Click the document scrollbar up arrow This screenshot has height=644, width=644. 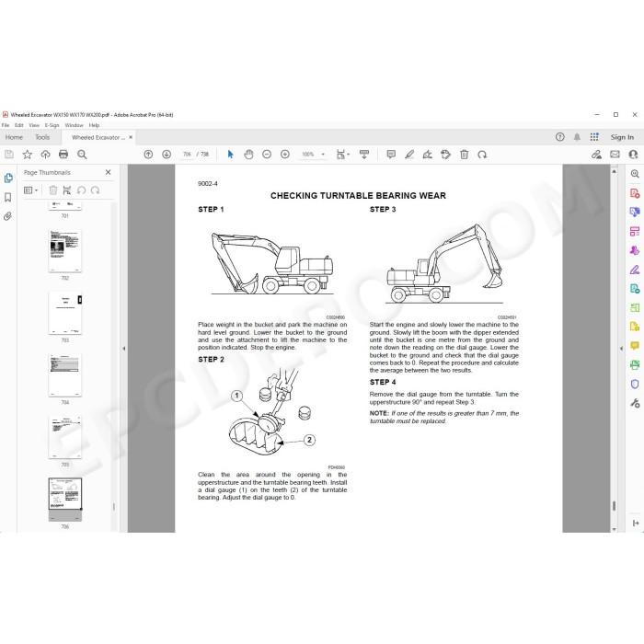[614, 171]
